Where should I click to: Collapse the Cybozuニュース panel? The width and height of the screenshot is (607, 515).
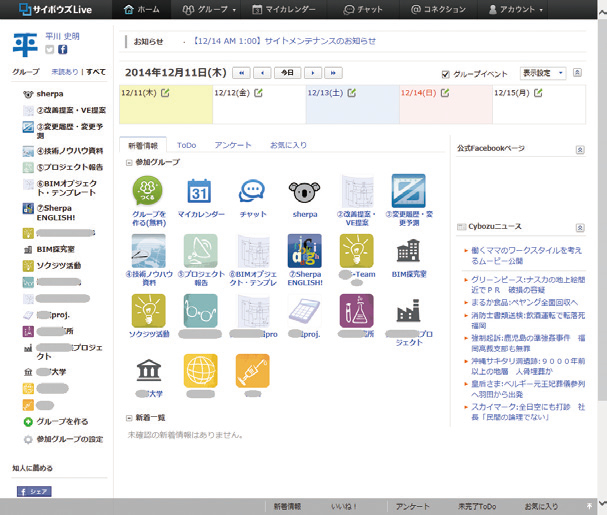580,228
